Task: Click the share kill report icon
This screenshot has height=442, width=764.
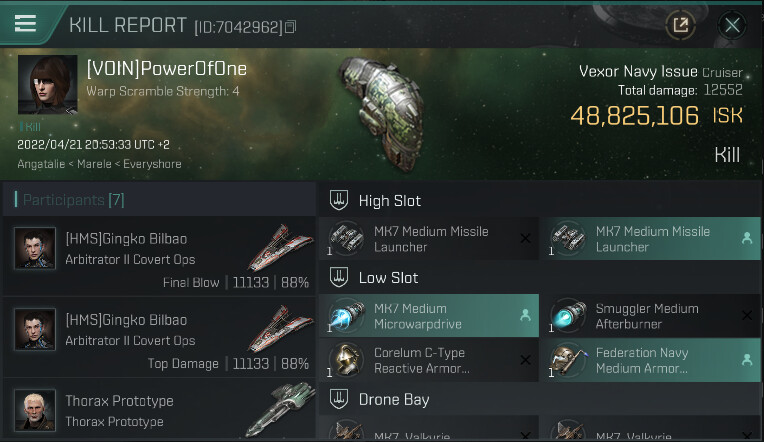Action: click(681, 25)
